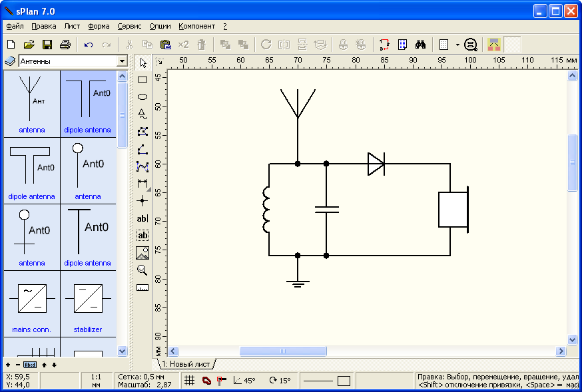Switch to the '1: Новый лист' tab
The image size is (582, 392).
186,364
